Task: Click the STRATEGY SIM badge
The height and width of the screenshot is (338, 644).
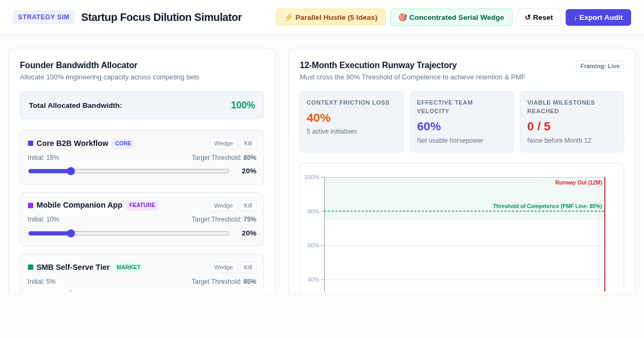Action: tap(43, 17)
